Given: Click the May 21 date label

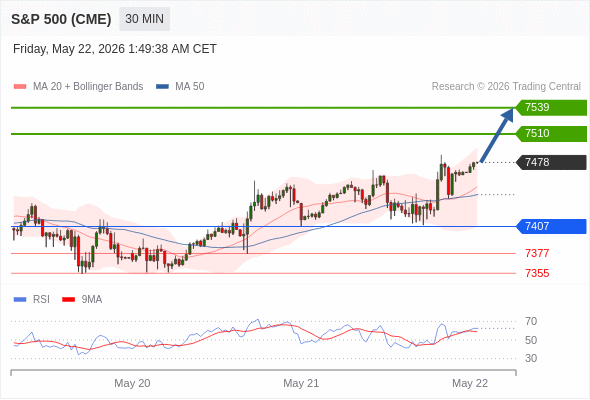Looking at the screenshot, I should (301, 383).
